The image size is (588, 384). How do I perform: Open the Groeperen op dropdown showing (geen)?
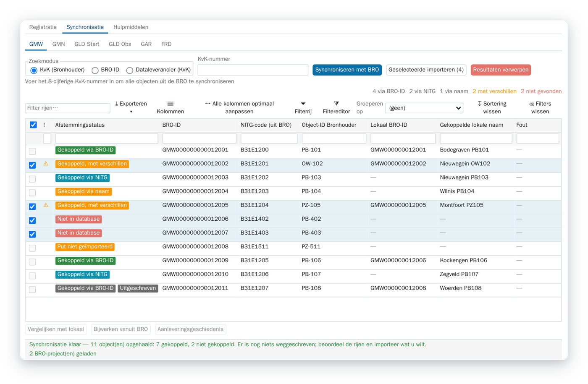point(424,108)
